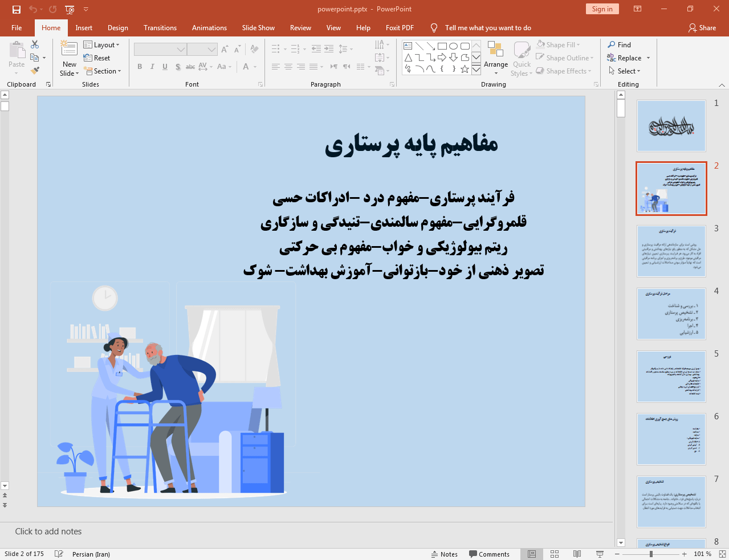
Task: Click to add notes area
Action: point(48,531)
